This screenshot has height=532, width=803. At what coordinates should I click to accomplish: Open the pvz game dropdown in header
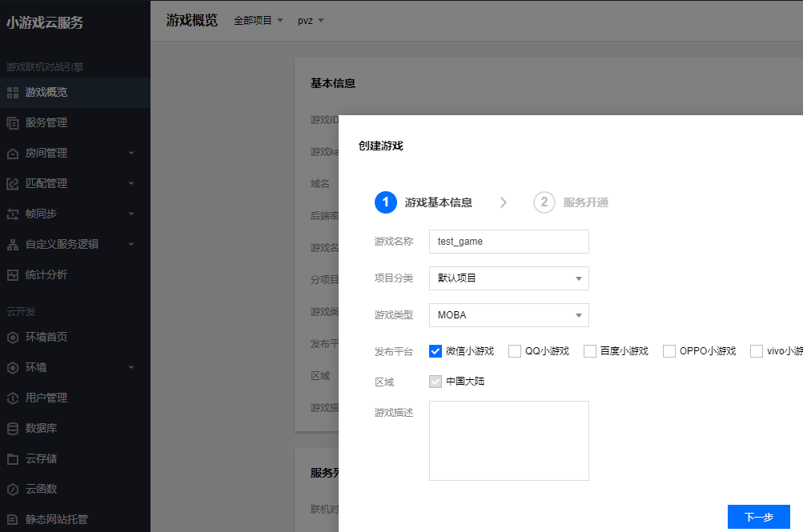tap(311, 21)
